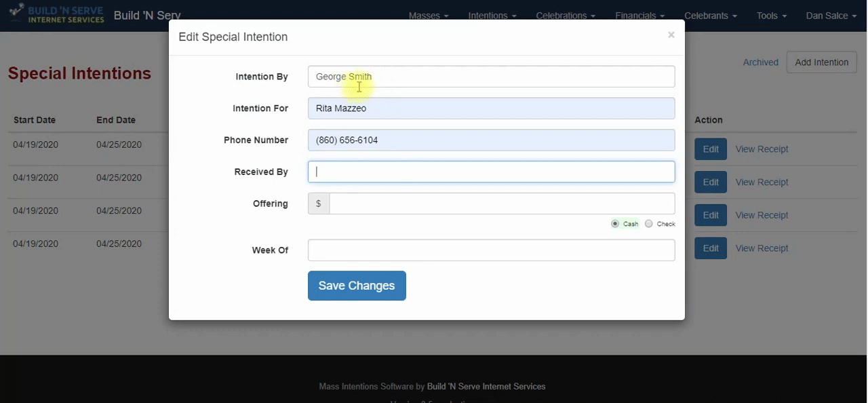
Task: Click the Intention By label
Action: (262, 77)
